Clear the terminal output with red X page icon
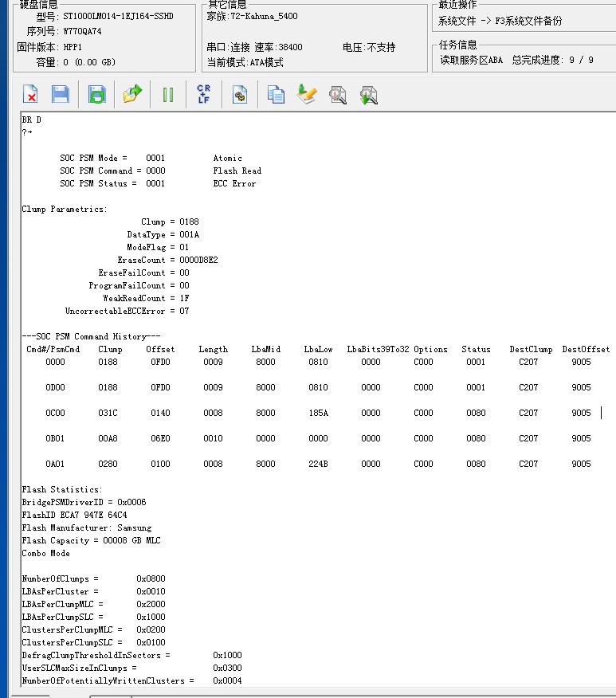 pos(30,94)
